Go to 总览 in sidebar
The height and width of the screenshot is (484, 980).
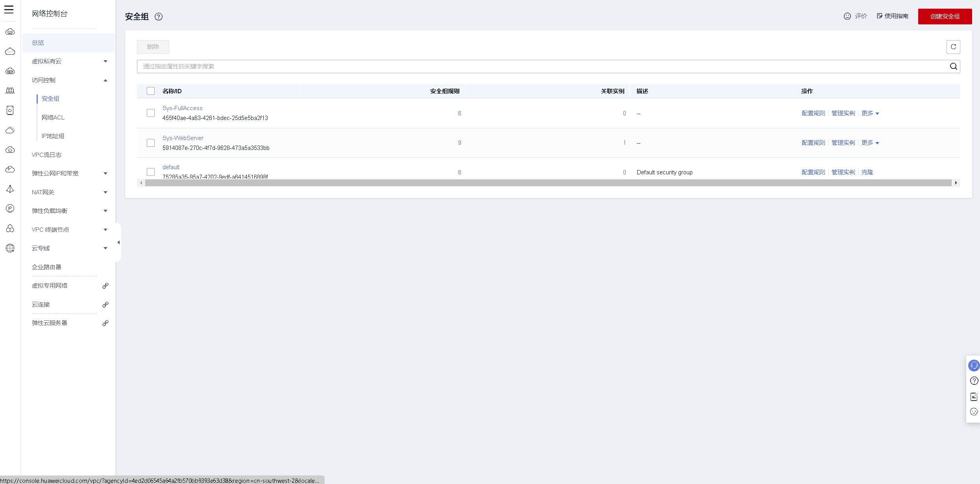[38, 42]
